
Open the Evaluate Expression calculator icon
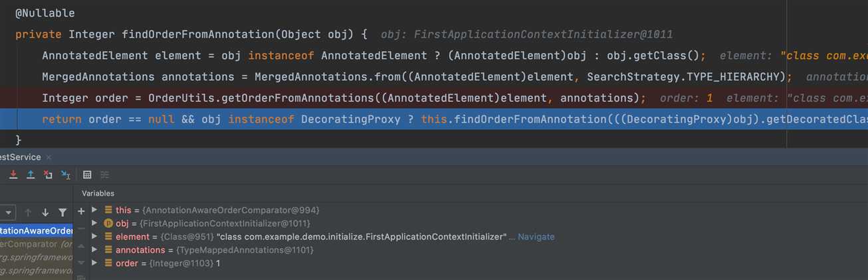[x=87, y=175]
